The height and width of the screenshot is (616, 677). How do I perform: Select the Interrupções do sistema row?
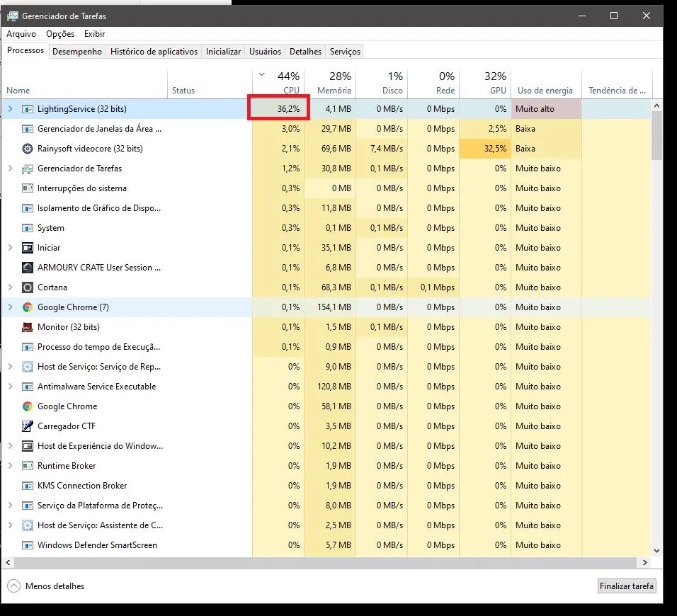[x=326, y=188]
